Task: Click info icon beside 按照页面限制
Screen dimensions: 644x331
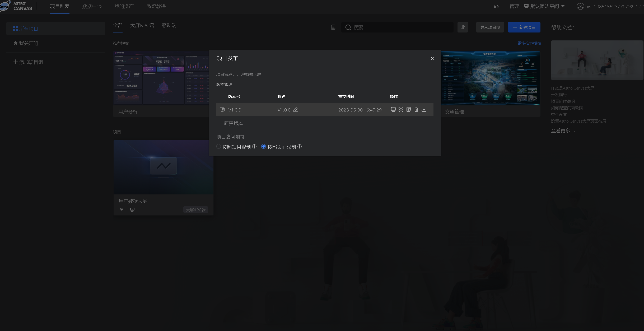Action: pos(300,147)
